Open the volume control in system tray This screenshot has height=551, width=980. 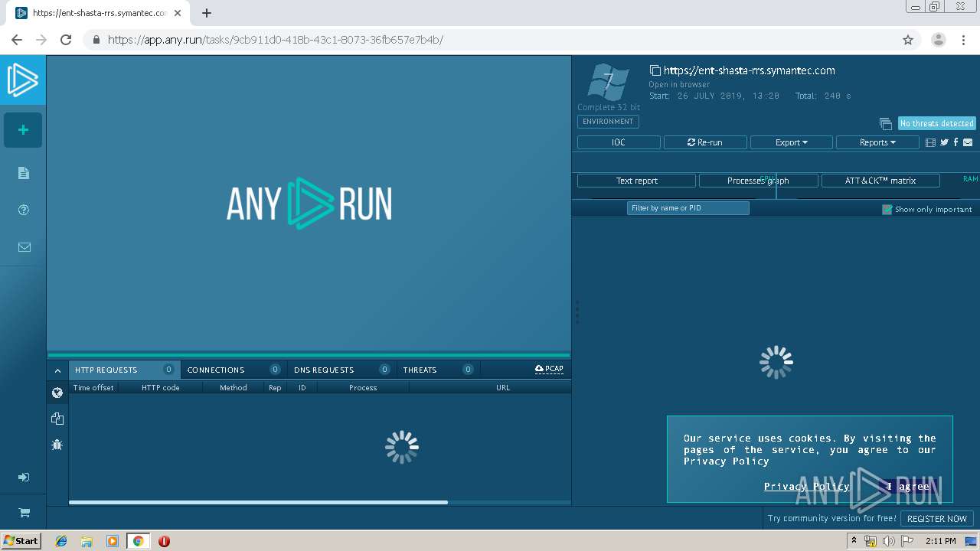[x=888, y=541]
